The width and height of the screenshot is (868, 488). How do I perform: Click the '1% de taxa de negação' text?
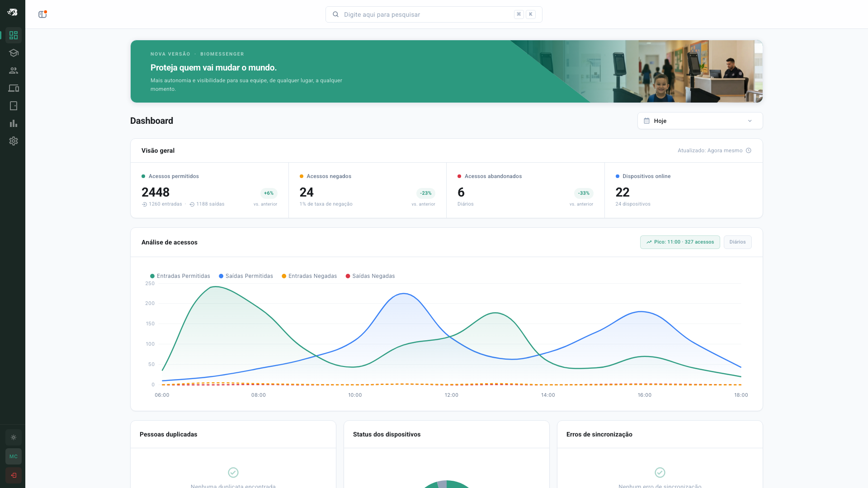[326, 204]
